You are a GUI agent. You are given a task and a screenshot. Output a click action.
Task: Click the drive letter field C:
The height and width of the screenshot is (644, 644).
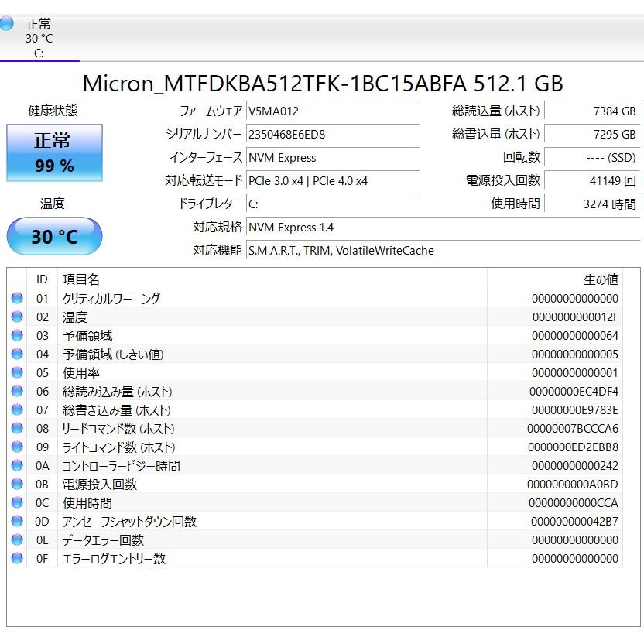click(x=333, y=204)
